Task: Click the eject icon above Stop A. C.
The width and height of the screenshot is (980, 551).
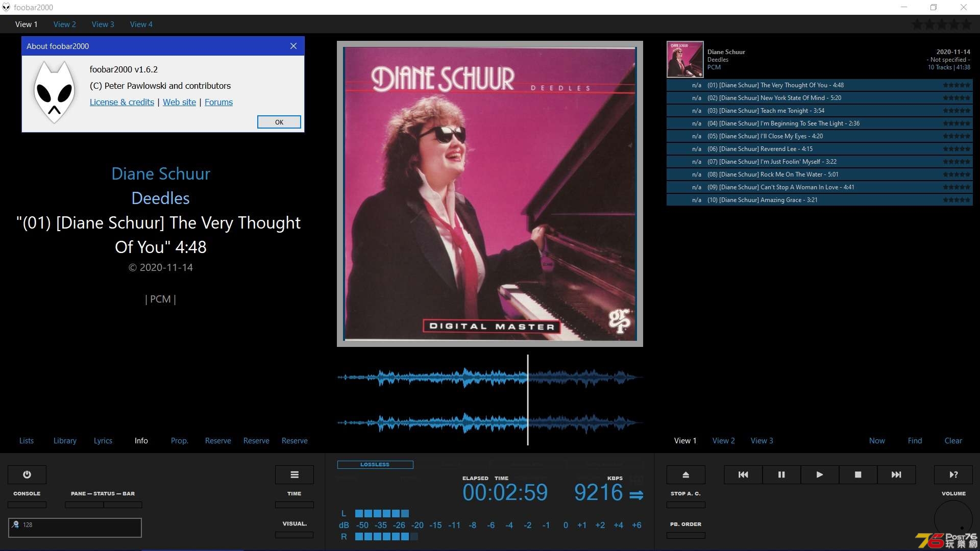Action: tap(686, 474)
